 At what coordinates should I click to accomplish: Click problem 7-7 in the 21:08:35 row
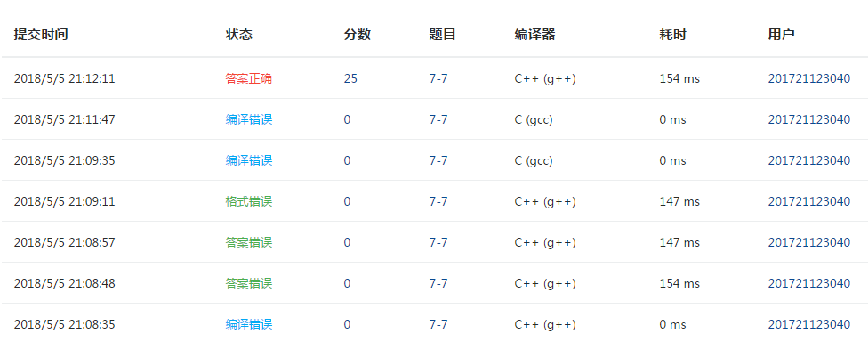click(x=438, y=325)
